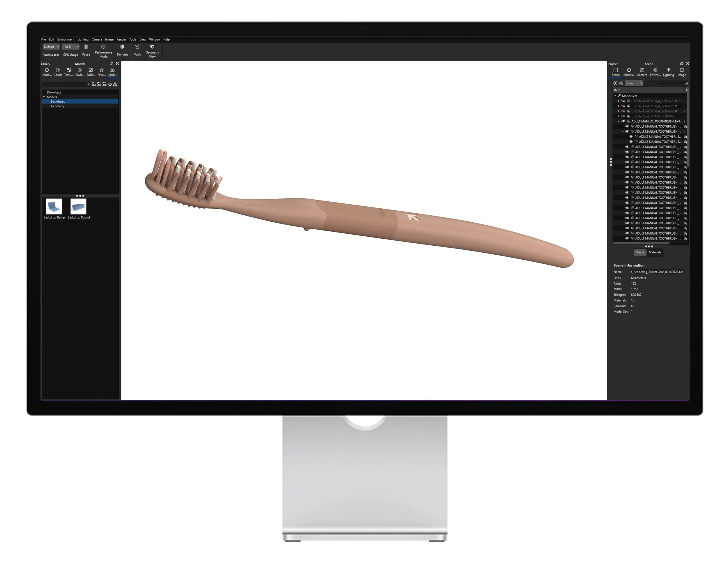728x563 pixels.
Task: Open the Colors library tab
Action: (x=57, y=71)
